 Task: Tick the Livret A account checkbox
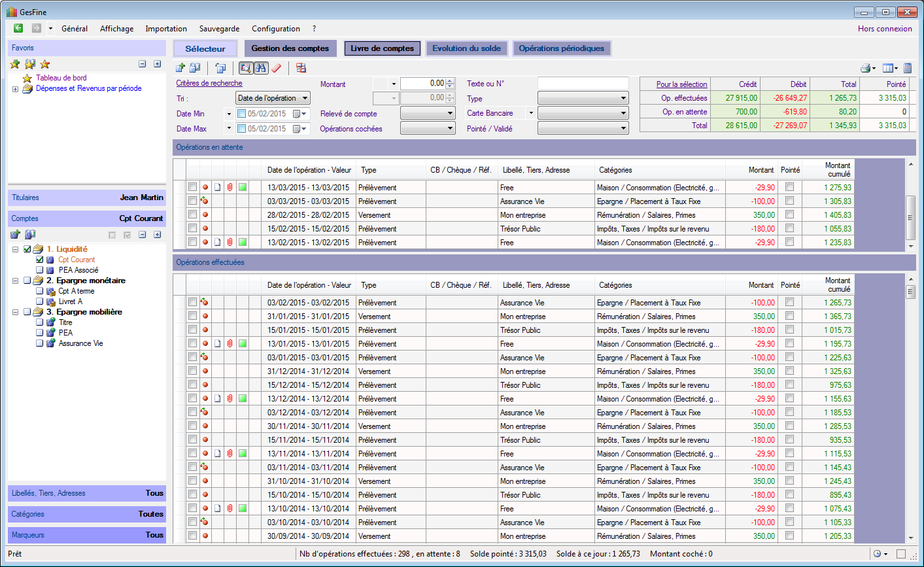[40, 301]
